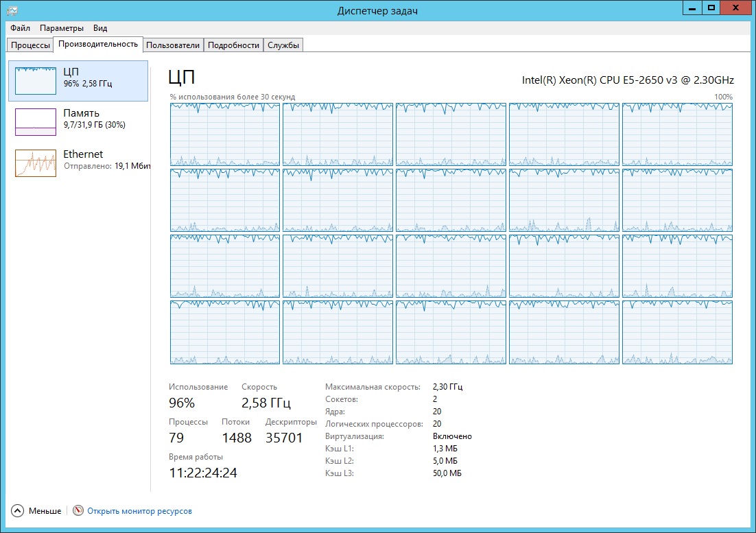Click the bottom-right logical processor graph
Screen dimensions: 756x533
point(677,332)
